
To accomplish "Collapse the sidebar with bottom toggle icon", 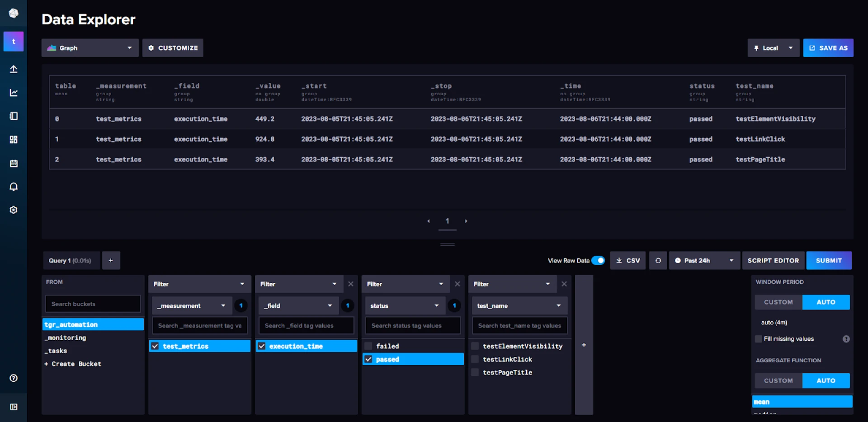I will [14, 407].
